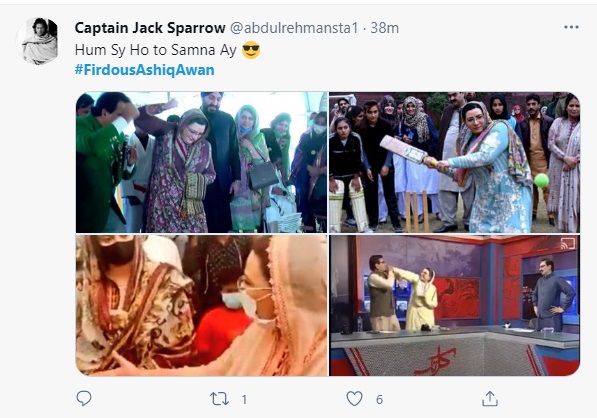Open the 38m tweet timestamp
The width and height of the screenshot is (597, 418).
(x=385, y=28)
